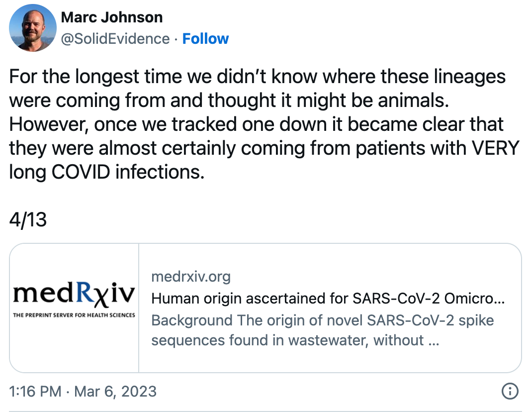Follow Marc Johnson via the Follow link
This screenshot has height=412, width=532.
click(x=206, y=39)
